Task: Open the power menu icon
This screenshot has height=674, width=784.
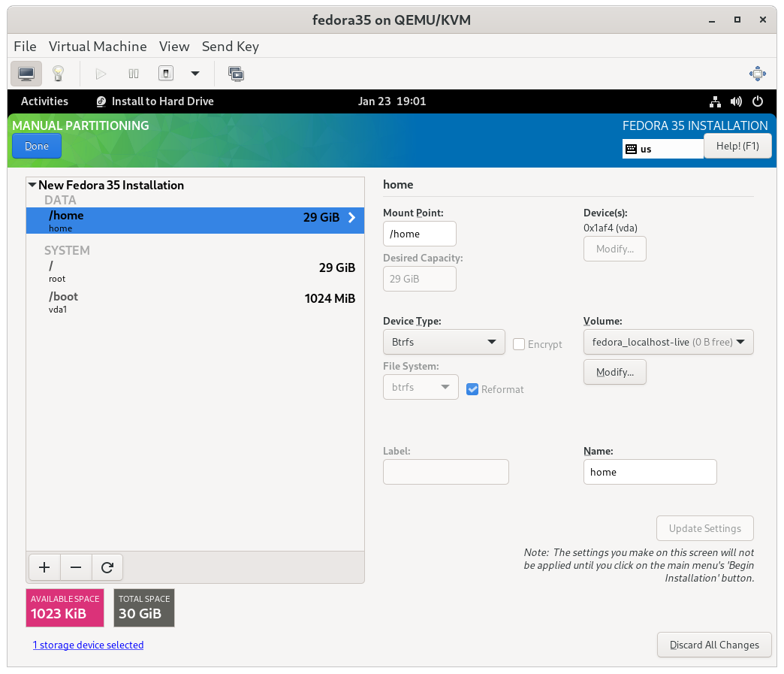Action: (x=758, y=101)
